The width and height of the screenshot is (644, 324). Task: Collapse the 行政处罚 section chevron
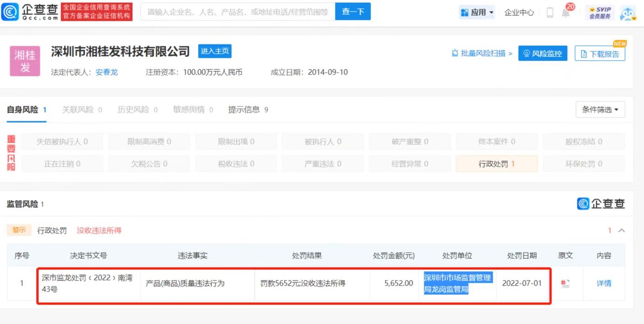[x=622, y=231]
